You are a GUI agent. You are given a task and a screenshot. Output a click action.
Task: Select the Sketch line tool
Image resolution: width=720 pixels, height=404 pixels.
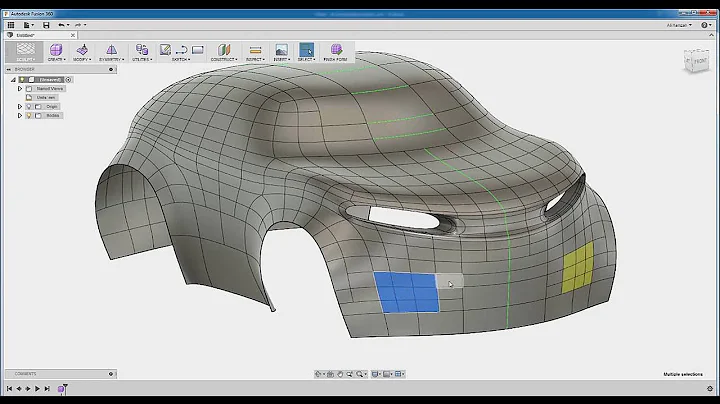pos(181,50)
